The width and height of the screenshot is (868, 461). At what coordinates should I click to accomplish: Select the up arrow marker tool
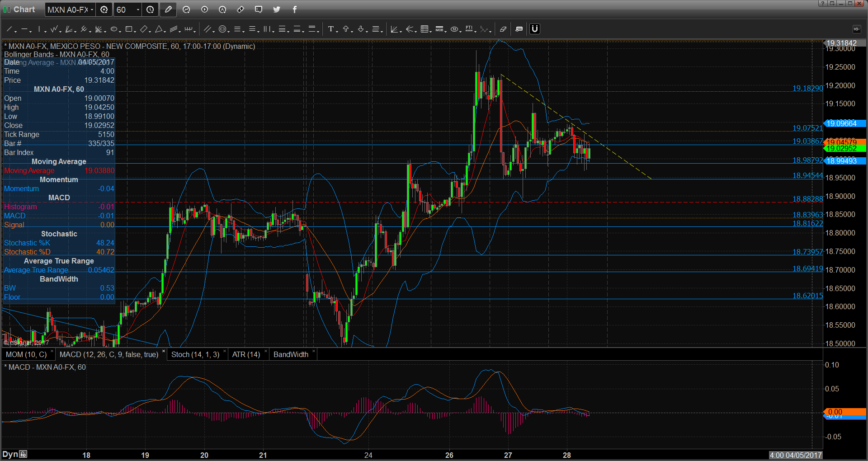pos(346,29)
